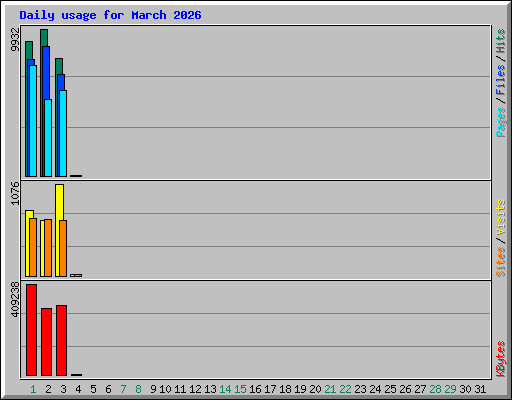This screenshot has height=400, width=512.
Task: Click day label 30 on the x-axis
Action: (465, 389)
